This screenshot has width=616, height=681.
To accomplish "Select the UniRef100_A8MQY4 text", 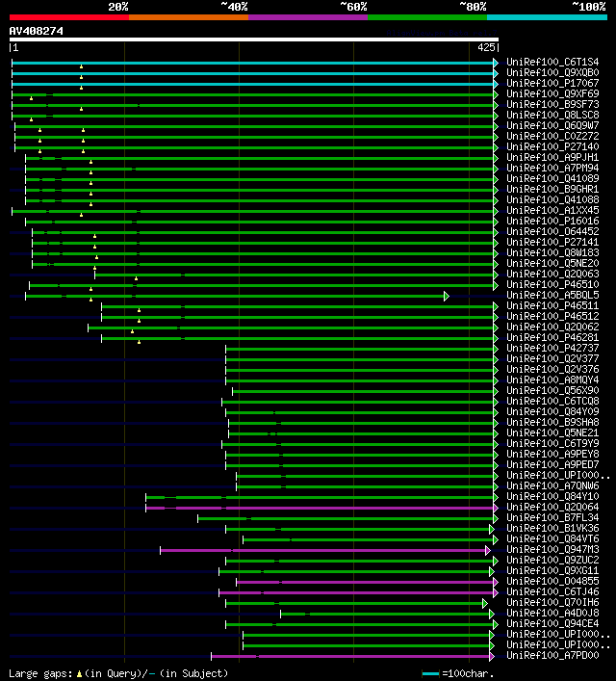I will click(552, 380).
